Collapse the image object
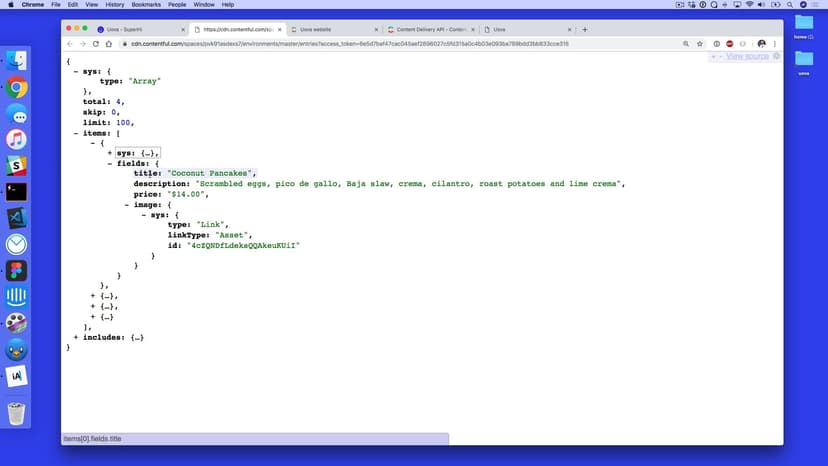828x466 pixels. (x=126, y=204)
